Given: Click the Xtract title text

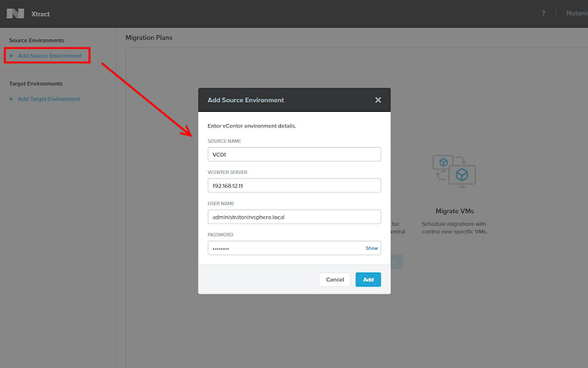Looking at the screenshot, I should coord(41,14).
